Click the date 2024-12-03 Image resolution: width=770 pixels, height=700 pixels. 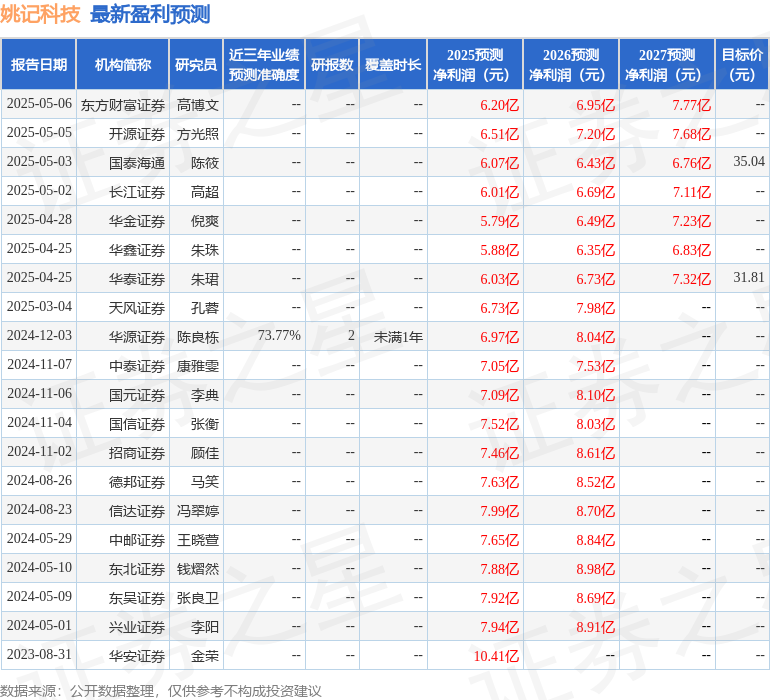pyautogui.click(x=39, y=336)
